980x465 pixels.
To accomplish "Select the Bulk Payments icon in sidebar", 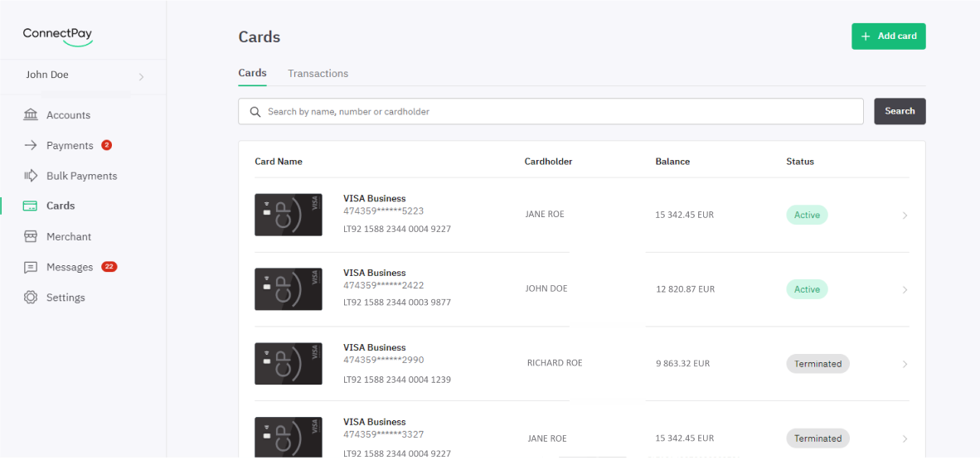I will click(30, 176).
